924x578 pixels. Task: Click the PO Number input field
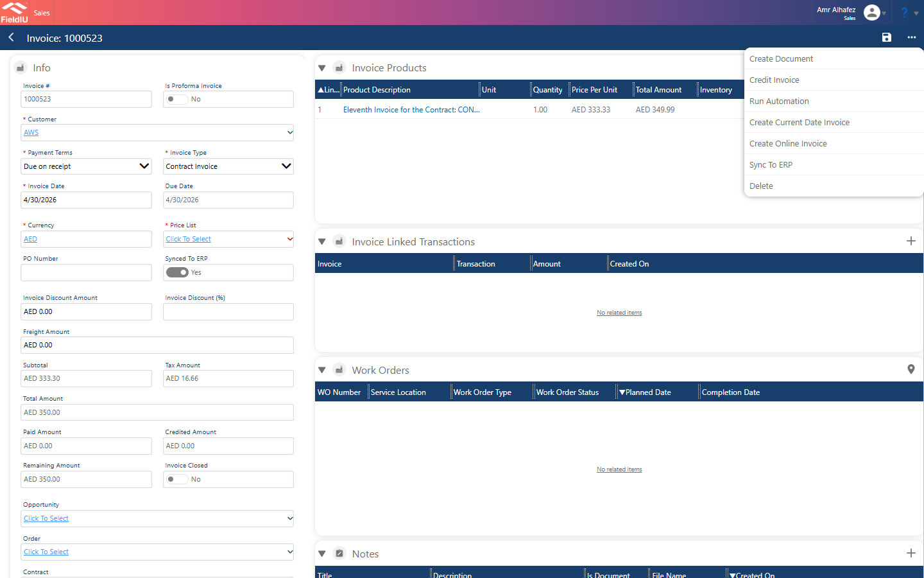pos(86,272)
